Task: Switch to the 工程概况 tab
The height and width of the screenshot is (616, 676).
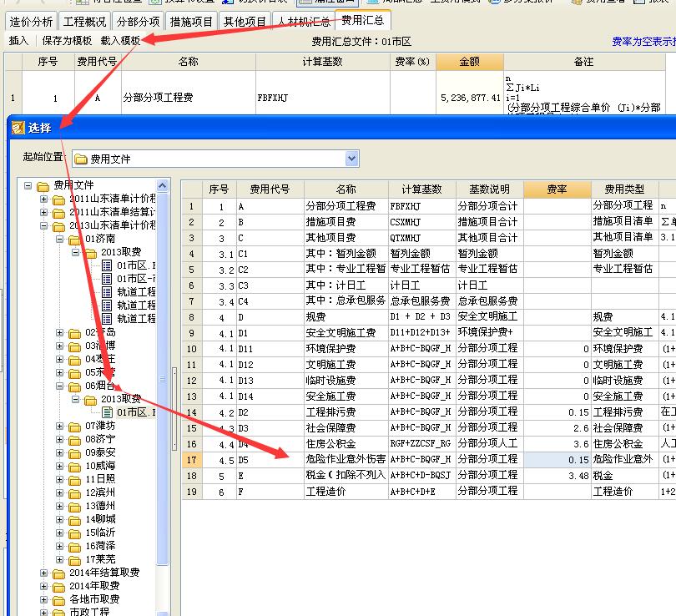Action: point(84,22)
